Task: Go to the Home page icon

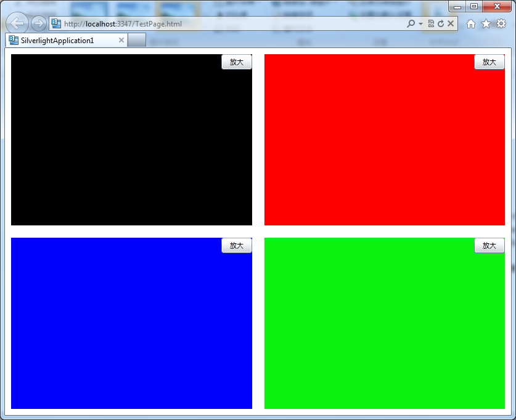Action: click(471, 23)
